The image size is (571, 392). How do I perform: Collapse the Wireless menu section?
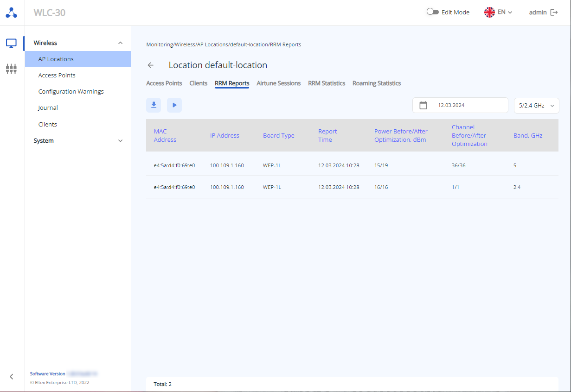[x=121, y=43]
